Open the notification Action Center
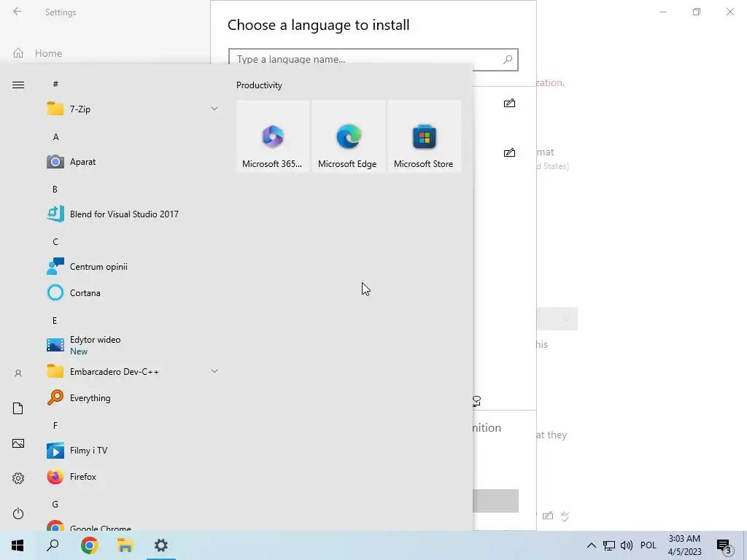 [724, 545]
